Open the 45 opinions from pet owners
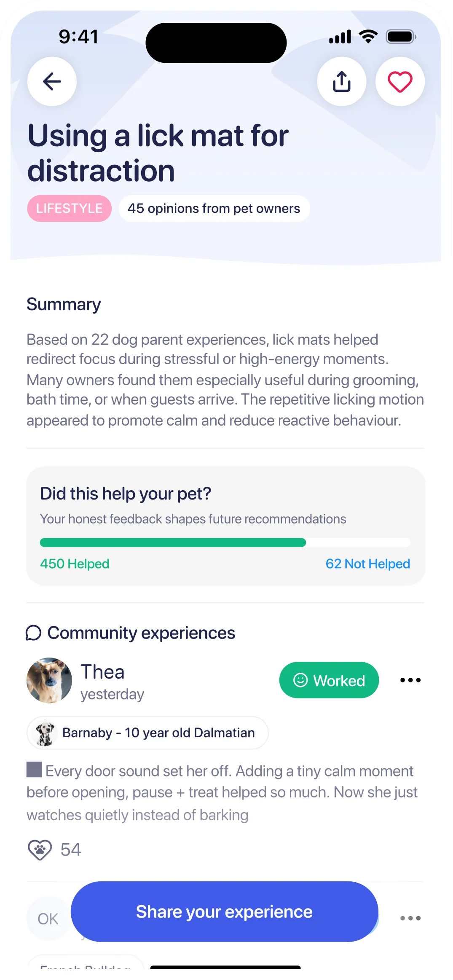Image resolution: width=453 pixels, height=980 pixels. (214, 208)
